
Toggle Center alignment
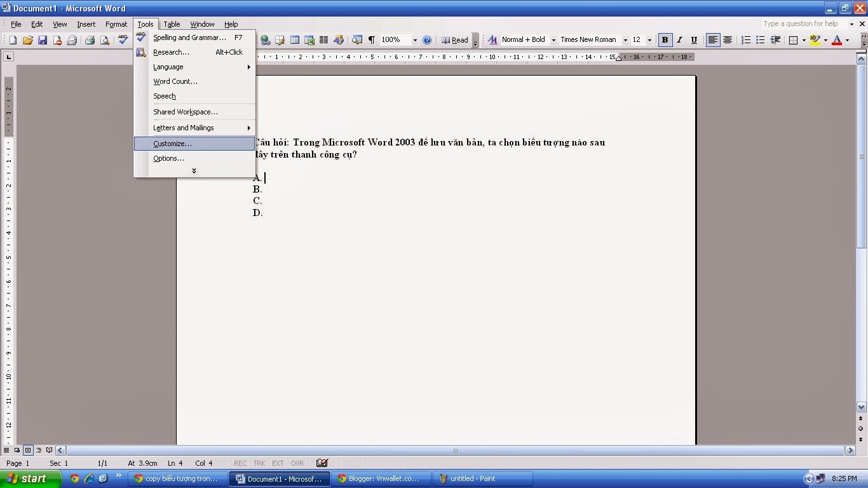(x=728, y=40)
